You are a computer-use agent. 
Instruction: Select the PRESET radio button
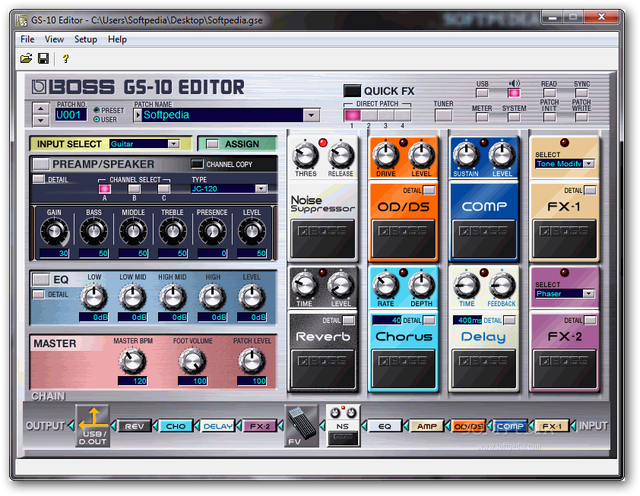(96, 108)
